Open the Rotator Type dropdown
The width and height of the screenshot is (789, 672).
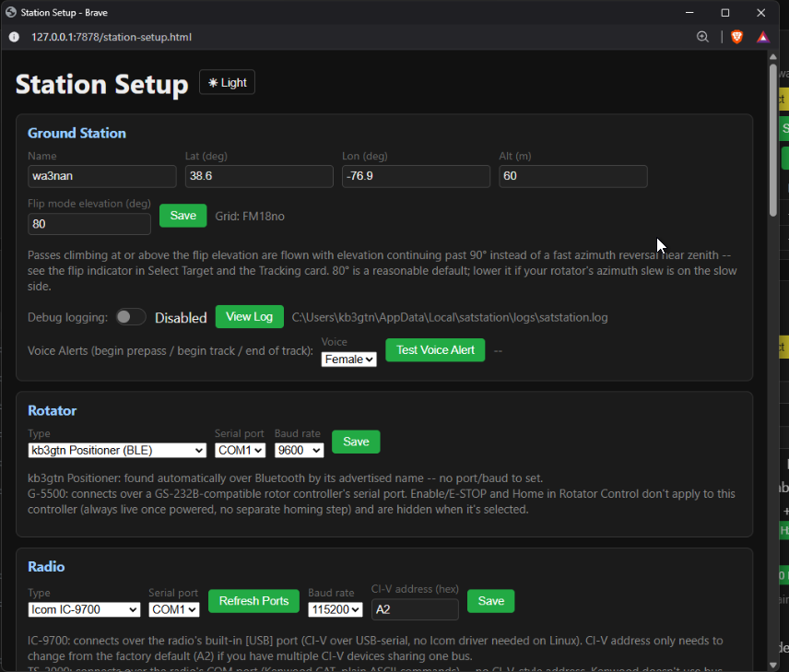pos(117,450)
